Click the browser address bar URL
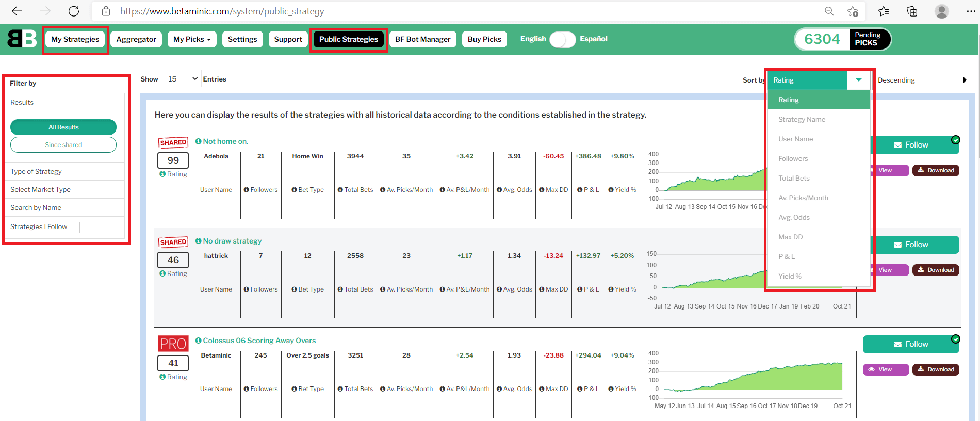This screenshot has width=980, height=421. (x=222, y=11)
